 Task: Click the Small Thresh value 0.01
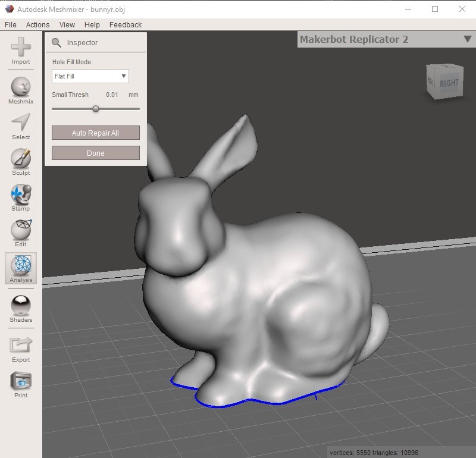[112, 95]
